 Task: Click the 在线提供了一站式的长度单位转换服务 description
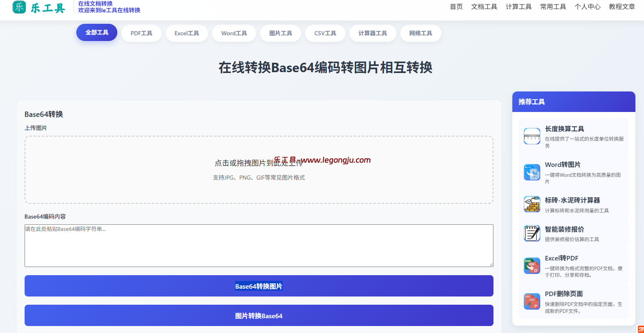(x=584, y=142)
